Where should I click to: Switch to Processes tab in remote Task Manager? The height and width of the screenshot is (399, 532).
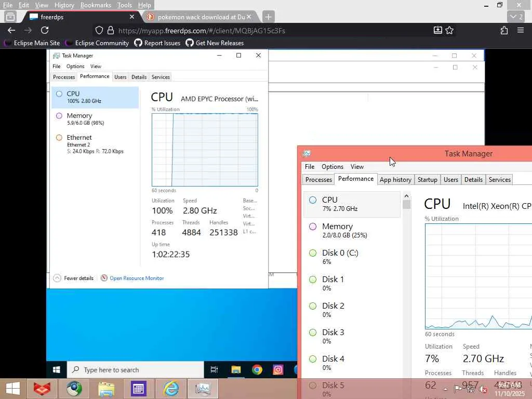(x=64, y=77)
